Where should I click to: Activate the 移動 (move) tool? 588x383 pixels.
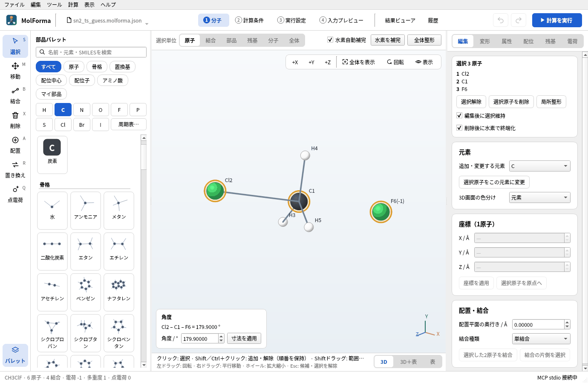[x=15, y=71]
